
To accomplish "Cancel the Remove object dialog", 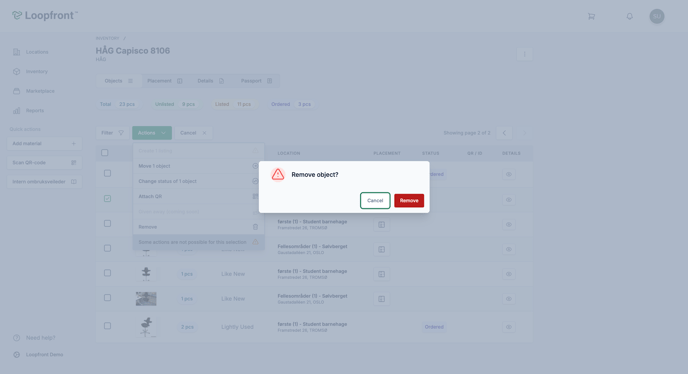I will pyautogui.click(x=375, y=201).
